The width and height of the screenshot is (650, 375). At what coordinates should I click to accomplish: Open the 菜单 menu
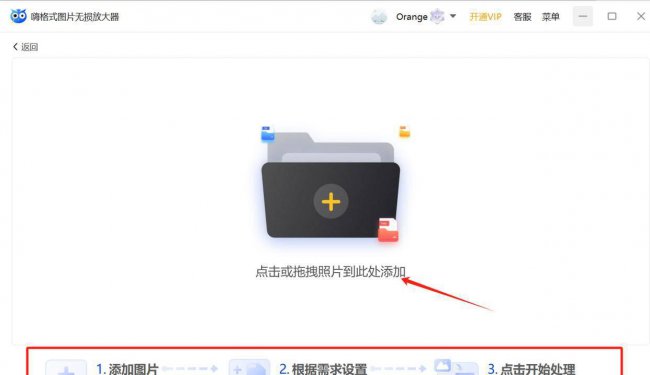(x=551, y=17)
